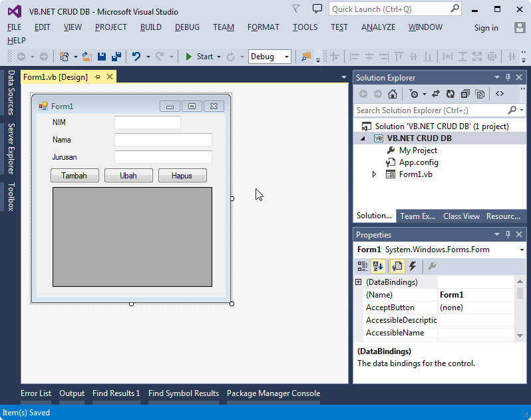Click the Save All toolbar icon

click(116, 57)
